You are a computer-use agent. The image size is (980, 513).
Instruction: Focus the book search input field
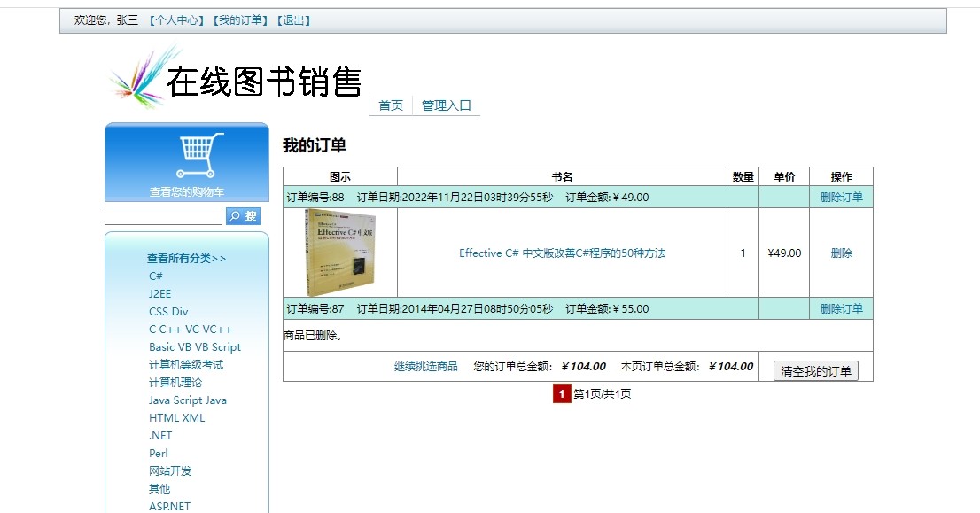click(163, 215)
